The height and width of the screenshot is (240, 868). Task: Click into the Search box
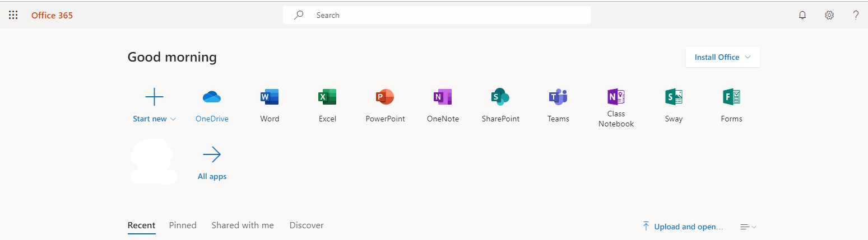tap(437, 15)
